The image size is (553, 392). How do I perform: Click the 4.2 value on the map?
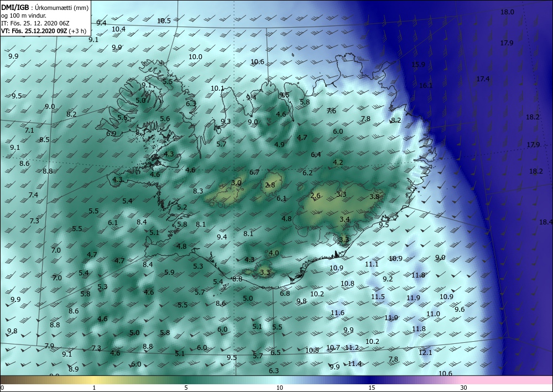click(x=338, y=162)
